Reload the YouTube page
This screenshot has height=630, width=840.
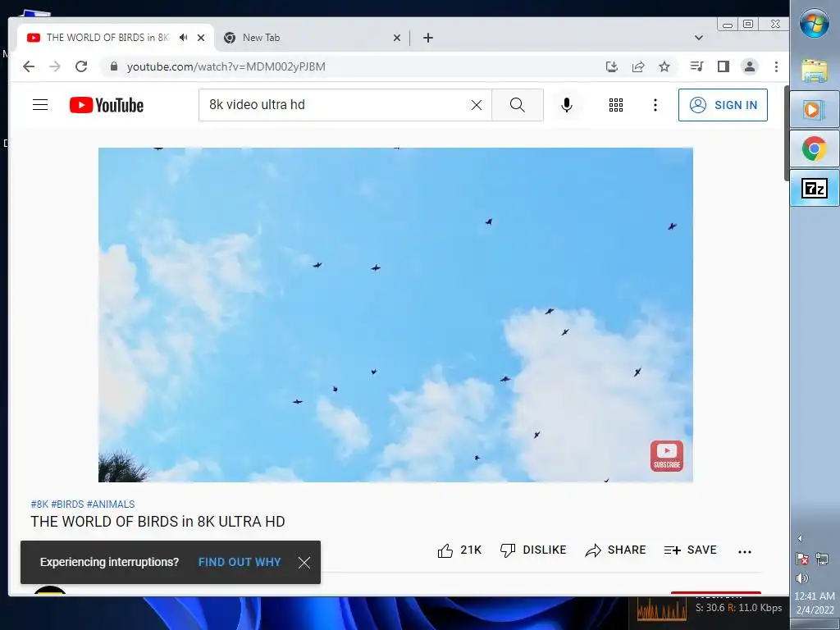pos(81,66)
